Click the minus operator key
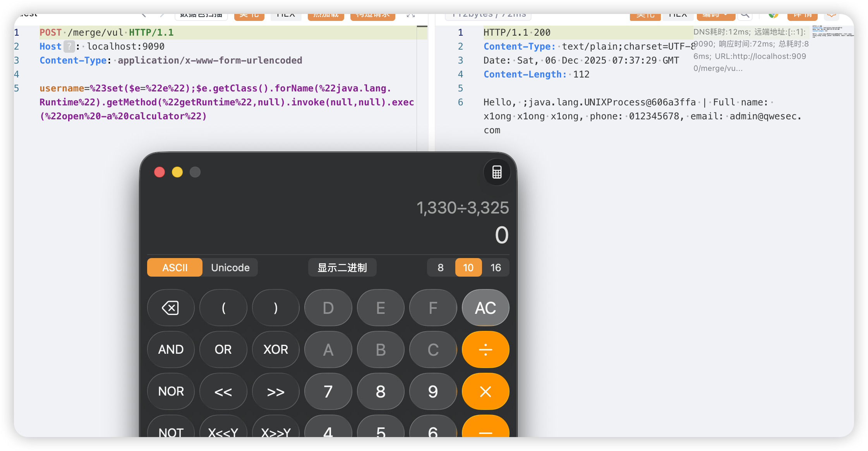 click(x=485, y=426)
